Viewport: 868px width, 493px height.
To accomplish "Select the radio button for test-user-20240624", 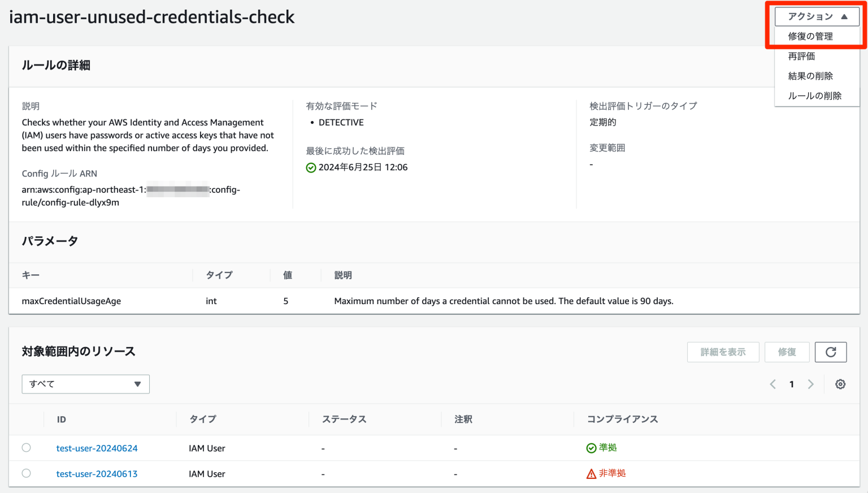I will point(26,447).
